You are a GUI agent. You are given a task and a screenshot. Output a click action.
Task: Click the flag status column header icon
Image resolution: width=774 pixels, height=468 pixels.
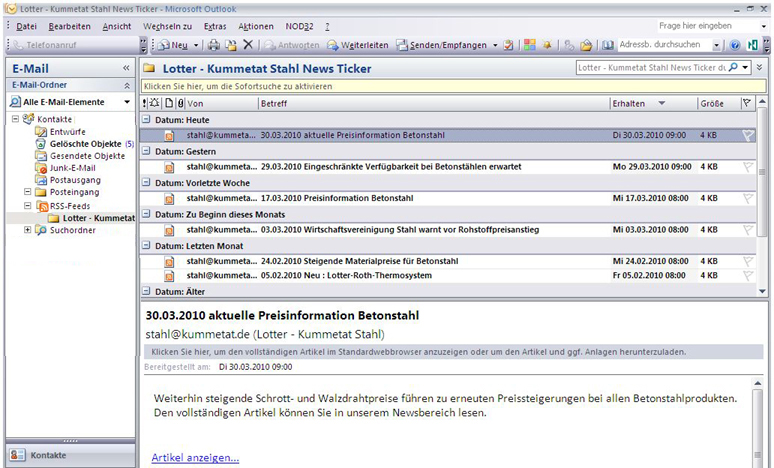(x=747, y=103)
